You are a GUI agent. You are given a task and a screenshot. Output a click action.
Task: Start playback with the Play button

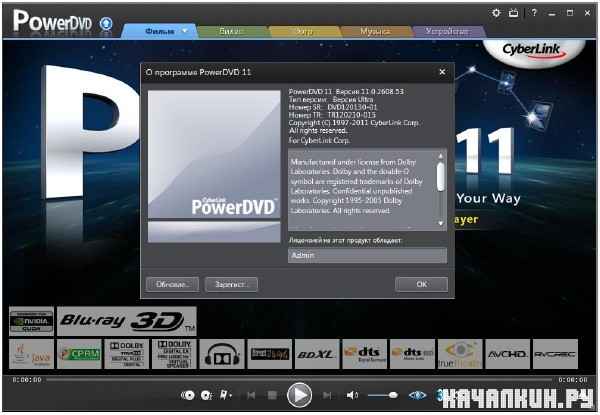pos(299,395)
